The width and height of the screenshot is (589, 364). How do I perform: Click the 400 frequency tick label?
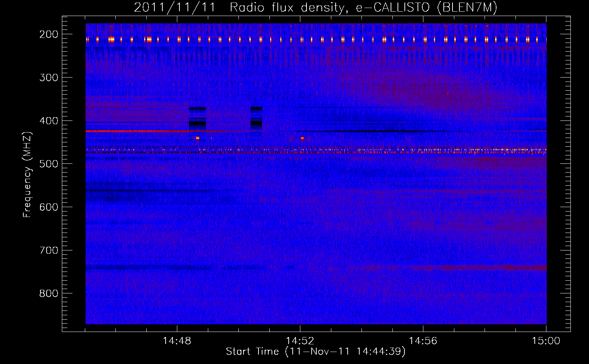click(x=49, y=121)
